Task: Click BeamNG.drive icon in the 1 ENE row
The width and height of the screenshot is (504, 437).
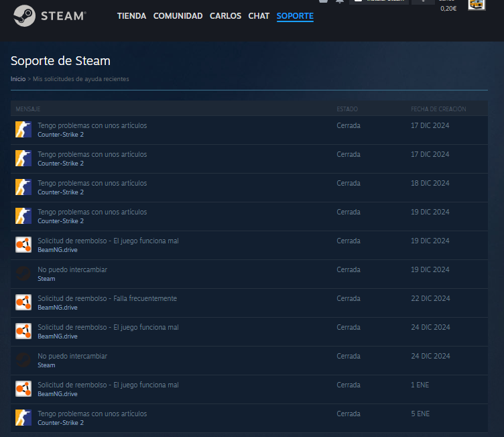Action: [x=23, y=389]
